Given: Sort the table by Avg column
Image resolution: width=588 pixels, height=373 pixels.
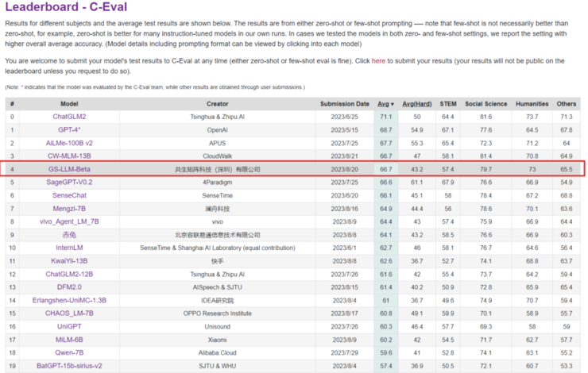Looking at the screenshot, I should (x=385, y=104).
